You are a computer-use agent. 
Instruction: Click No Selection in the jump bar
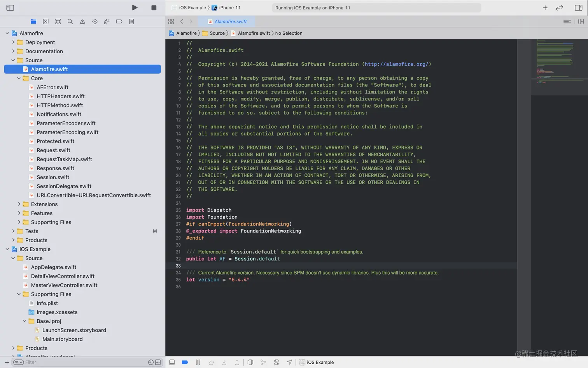289,33
